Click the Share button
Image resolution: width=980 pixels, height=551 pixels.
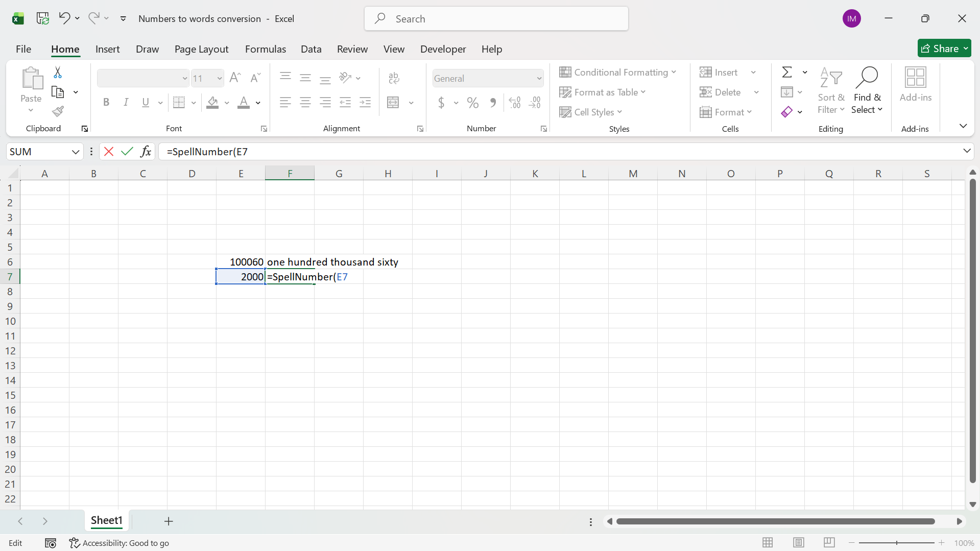pyautogui.click(x=944, y=49)
